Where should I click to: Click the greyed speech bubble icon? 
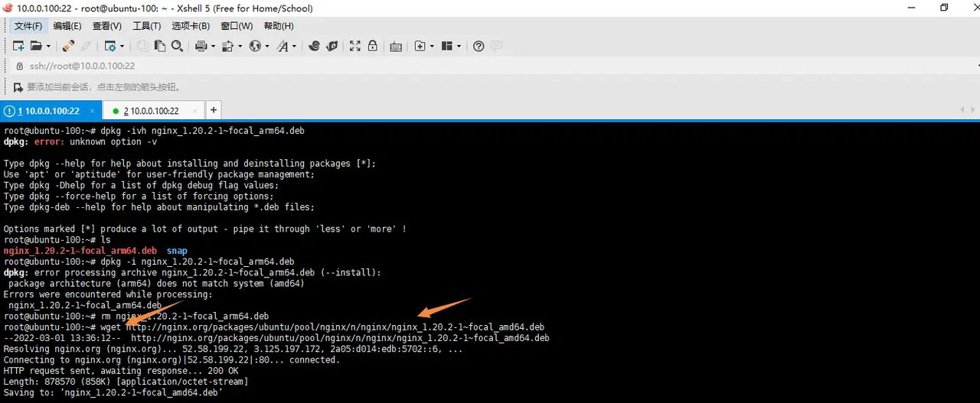coord(496,46)
